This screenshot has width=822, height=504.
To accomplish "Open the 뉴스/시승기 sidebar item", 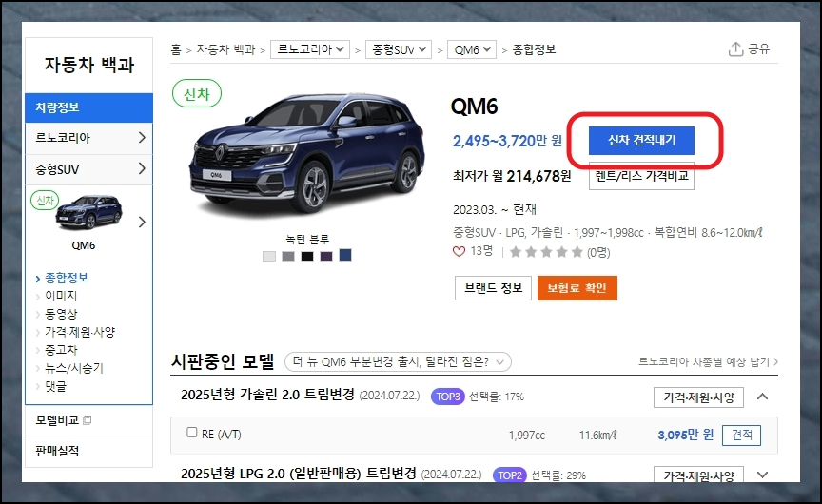I will (x=74, y=368).
